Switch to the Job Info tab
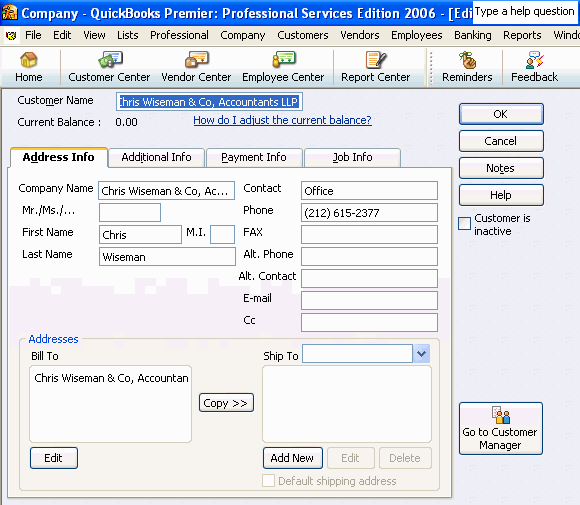This screenshot has height=505, width=580. tap(352, 157)
